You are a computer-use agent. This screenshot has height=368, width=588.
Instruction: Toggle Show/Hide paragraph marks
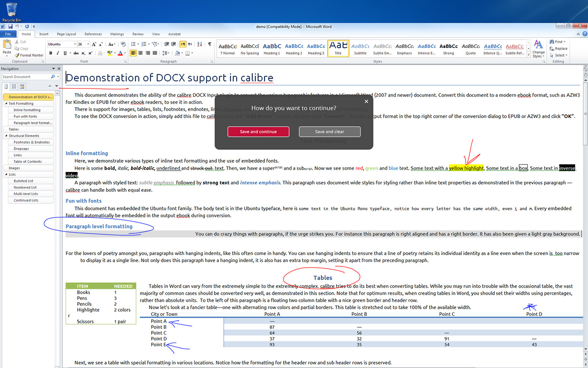[x=210, y=44]
